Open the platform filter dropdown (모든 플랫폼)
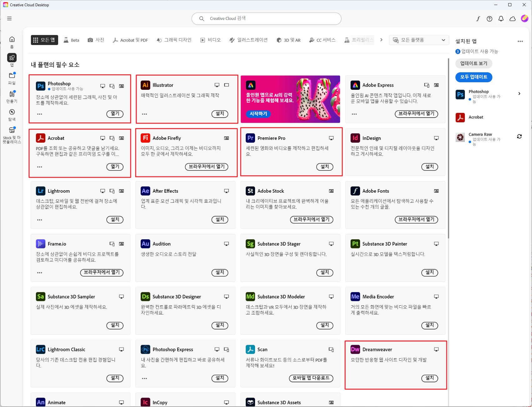The height and width of the screenshot is (407, 532). pos(419,40)
